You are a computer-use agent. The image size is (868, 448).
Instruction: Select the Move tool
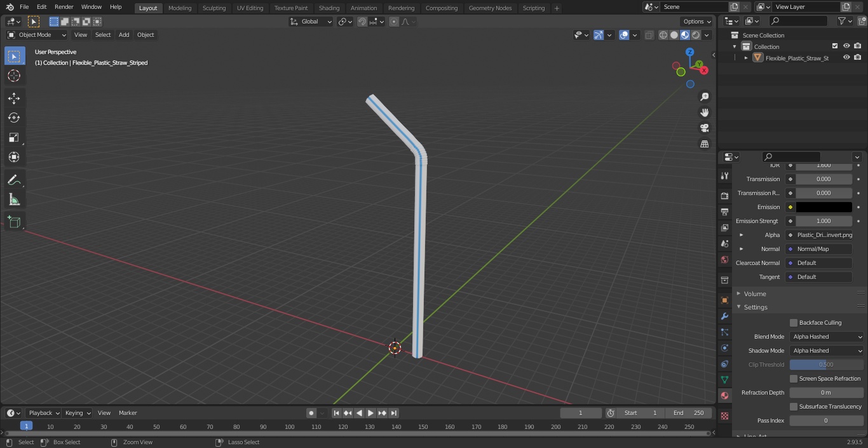[x=14, y=98]
